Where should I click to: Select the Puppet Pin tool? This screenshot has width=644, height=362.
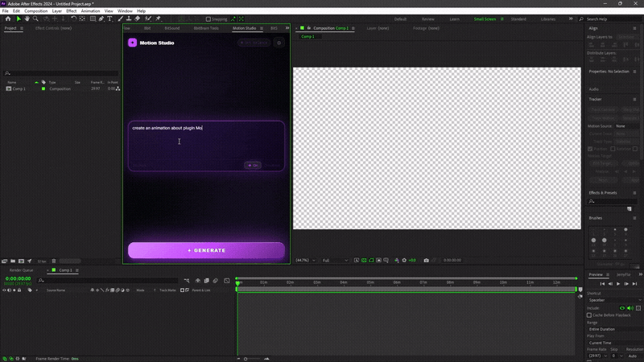pyautogui.click(x=158, y=19)
